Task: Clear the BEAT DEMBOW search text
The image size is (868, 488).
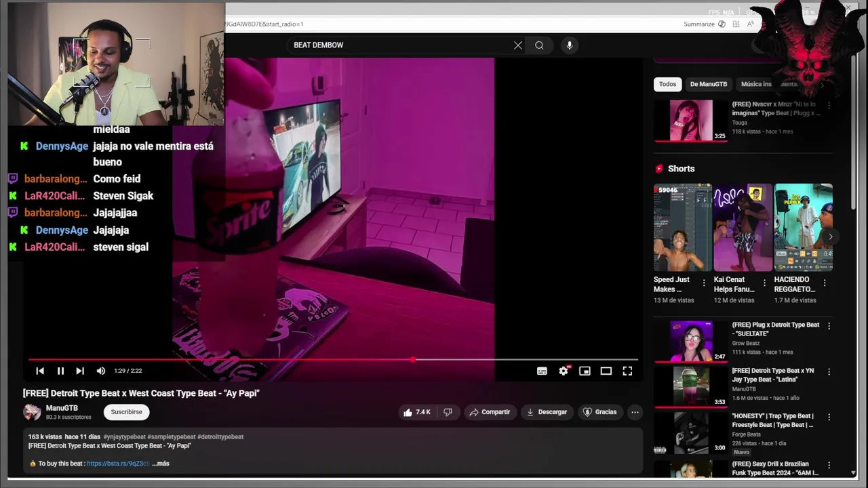Action: tap(518, 45)
